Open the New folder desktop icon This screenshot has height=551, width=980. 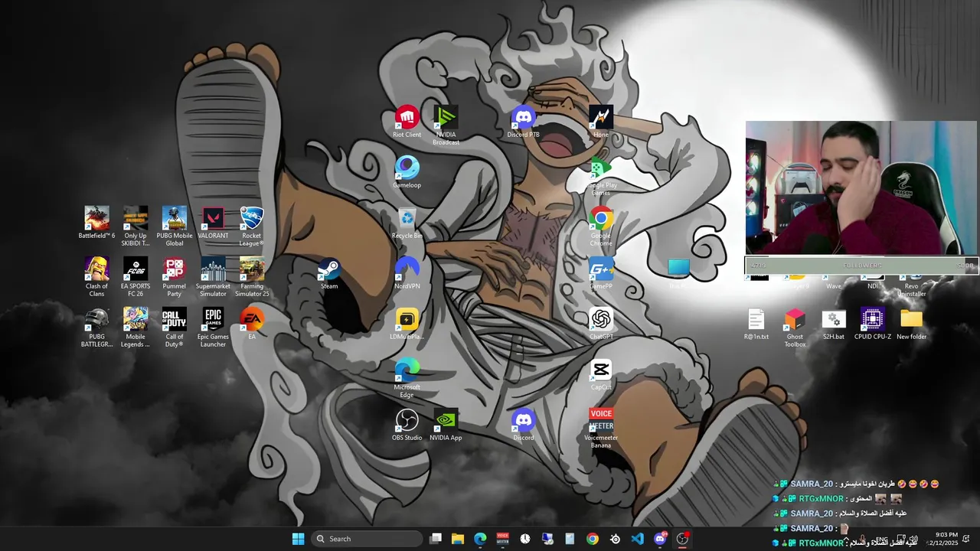click(911, 324)
